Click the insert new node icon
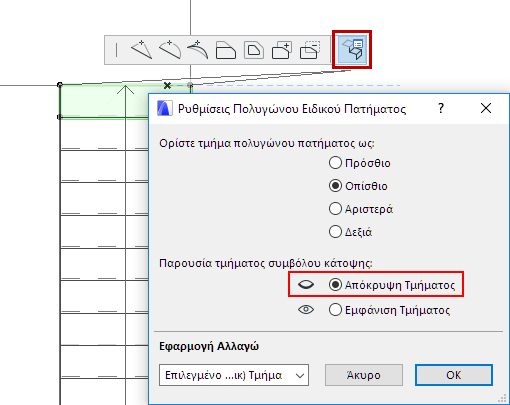The height and width of the screenshot is (405, 510). click(142, 50)
